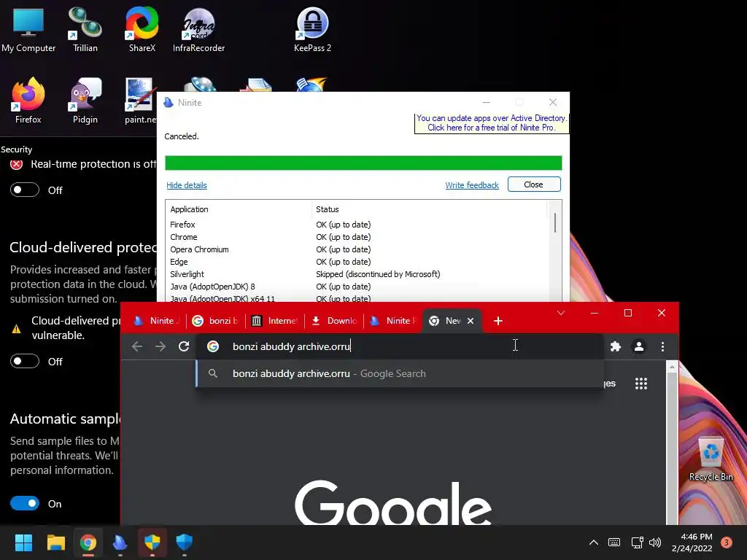Open notification center badge

(x=727, y=542)
